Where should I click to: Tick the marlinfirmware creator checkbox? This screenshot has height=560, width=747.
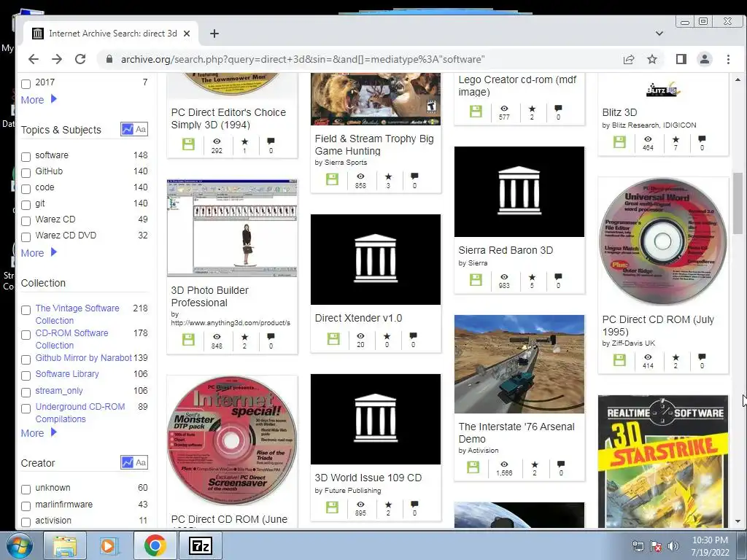tap(26, 506)
